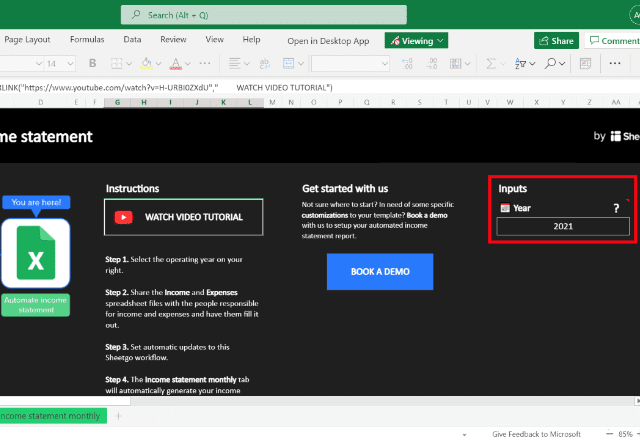Click the icon right of Find
The width and height of the screenshot is (640, 440).
pos(585,63)
